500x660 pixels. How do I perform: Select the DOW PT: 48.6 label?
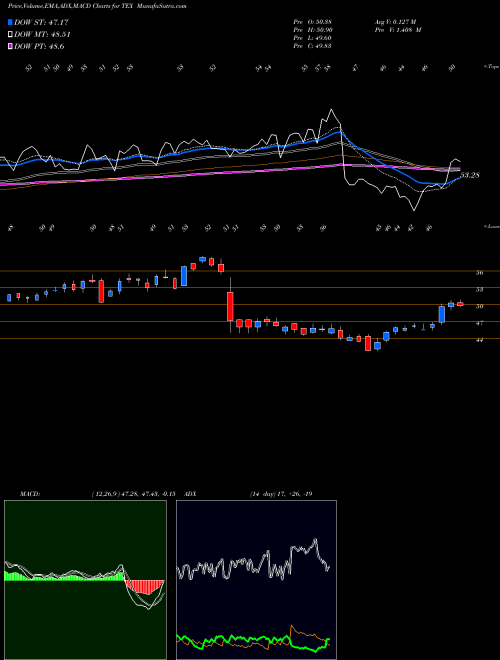coord(39,46)
